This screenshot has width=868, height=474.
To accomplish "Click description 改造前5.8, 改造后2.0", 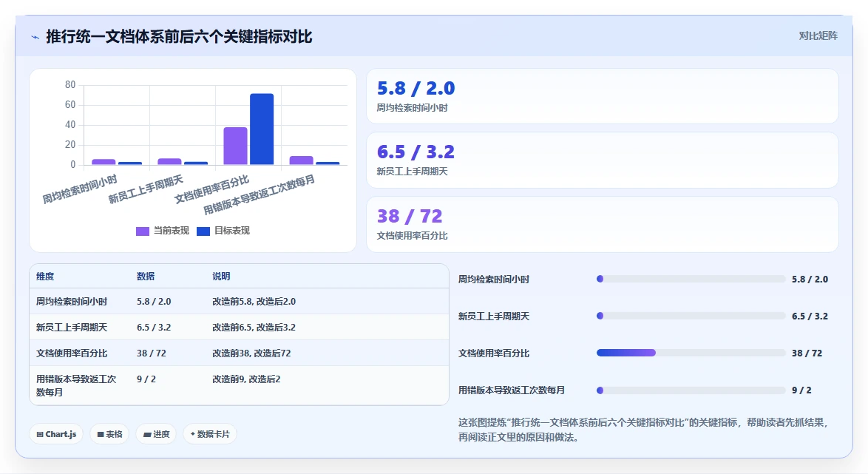I will pos(254,302).
